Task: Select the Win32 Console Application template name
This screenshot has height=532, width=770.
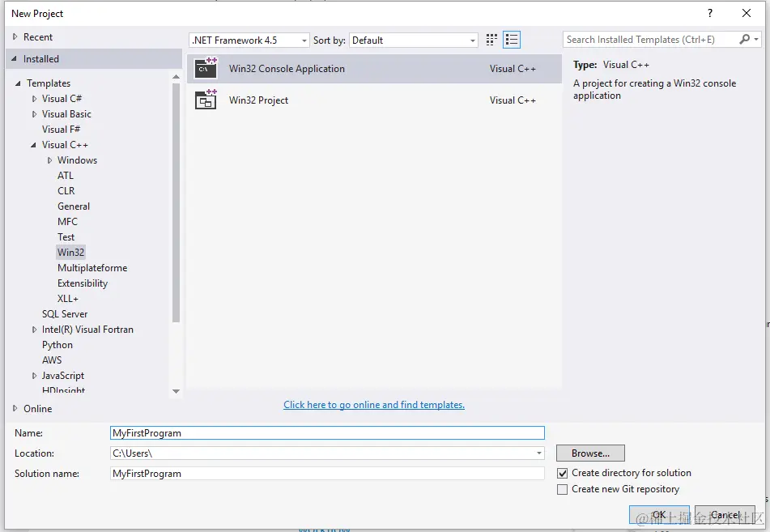Action: [287, 69]
